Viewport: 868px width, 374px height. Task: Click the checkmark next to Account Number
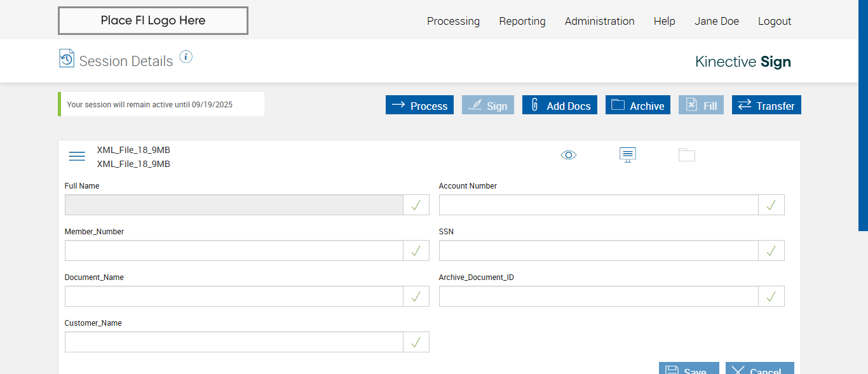coord(771,205)
